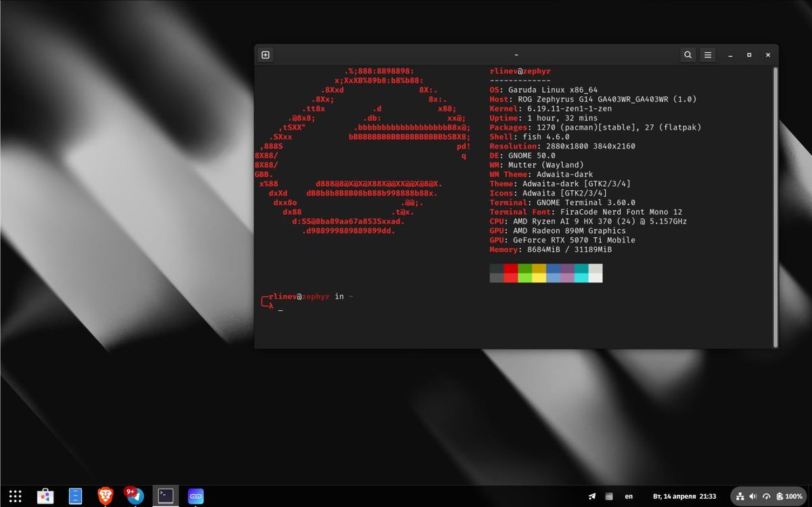Screen dimensions: 812x507
Task: Focus the Terminal dock icon
Action: click(x=166, y=496)
